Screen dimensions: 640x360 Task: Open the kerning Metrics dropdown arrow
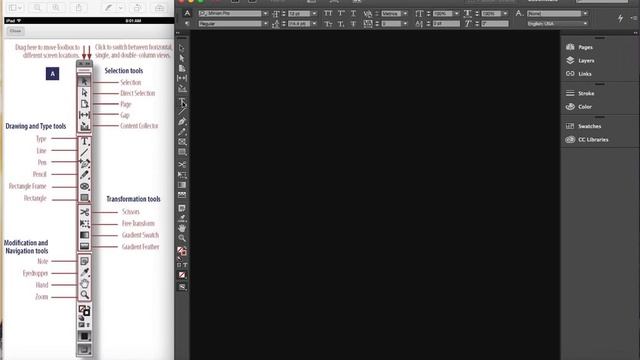click(x=405, y=13)
